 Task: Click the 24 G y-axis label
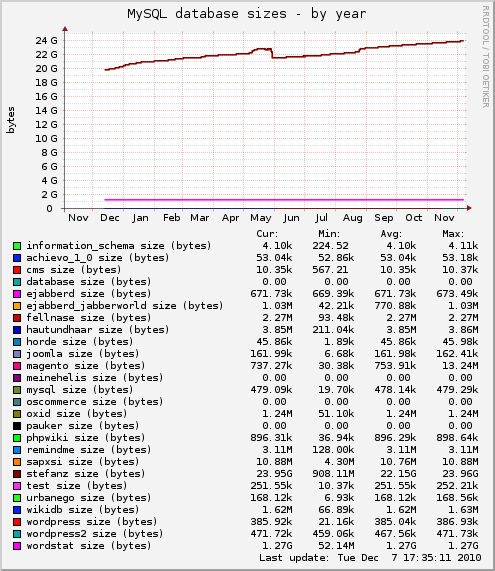coord(46,41)
